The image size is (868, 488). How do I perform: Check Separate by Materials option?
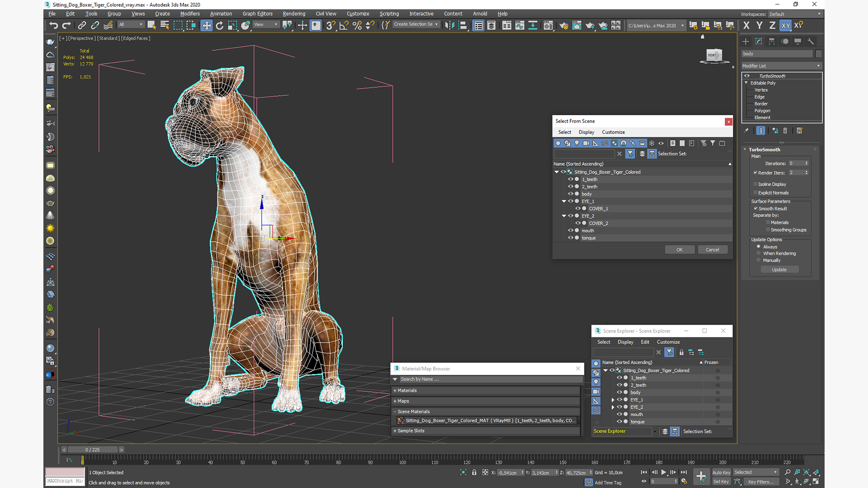[768, 222]
